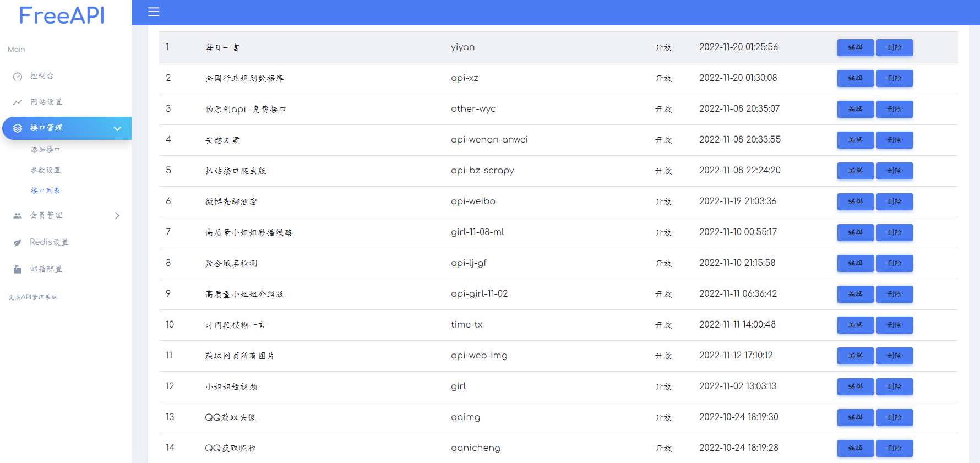This screenshot has width=980, height=463.
Task: Remove the time-tx row using 删除
Action: pyautogui.click(x=894, y=325)
